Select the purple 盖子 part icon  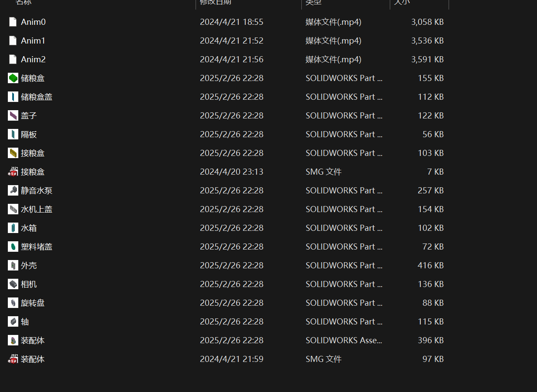click(13, 115)
